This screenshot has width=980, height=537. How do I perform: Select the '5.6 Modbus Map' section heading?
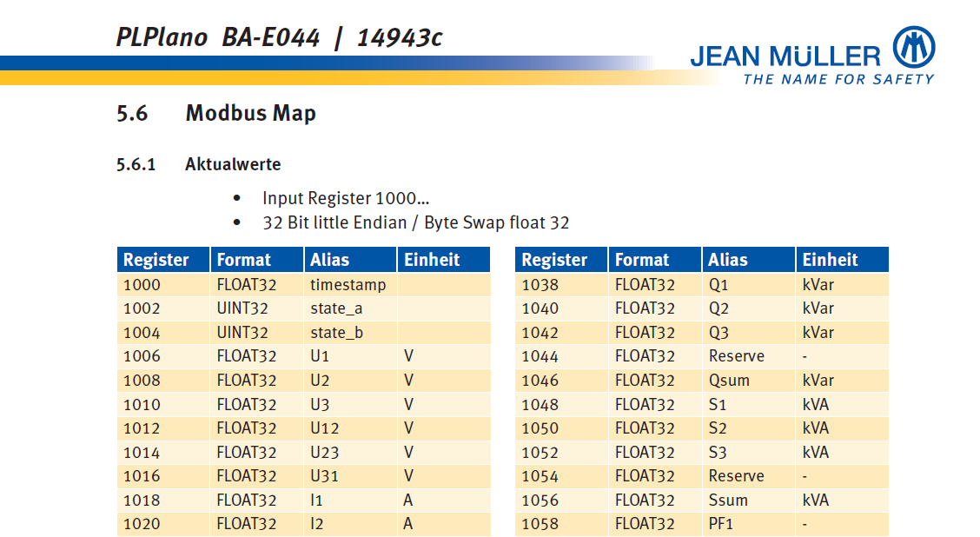point(216,113)
